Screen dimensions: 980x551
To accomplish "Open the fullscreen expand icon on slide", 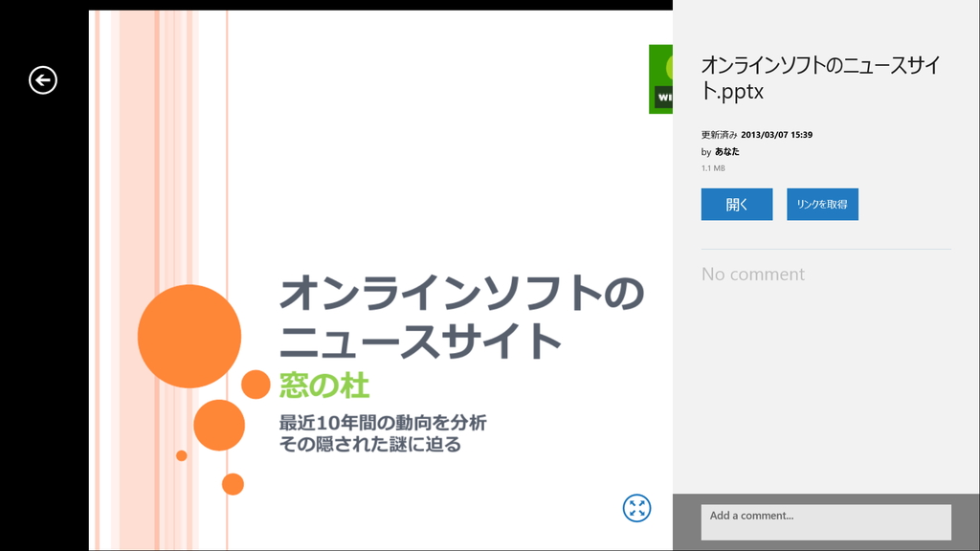I will point(636,510).
